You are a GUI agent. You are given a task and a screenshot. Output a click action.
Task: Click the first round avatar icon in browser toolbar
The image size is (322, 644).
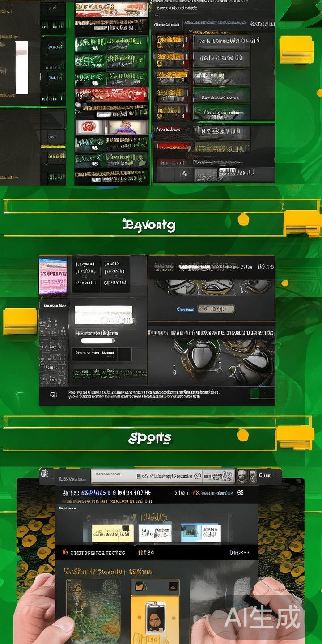242,476
